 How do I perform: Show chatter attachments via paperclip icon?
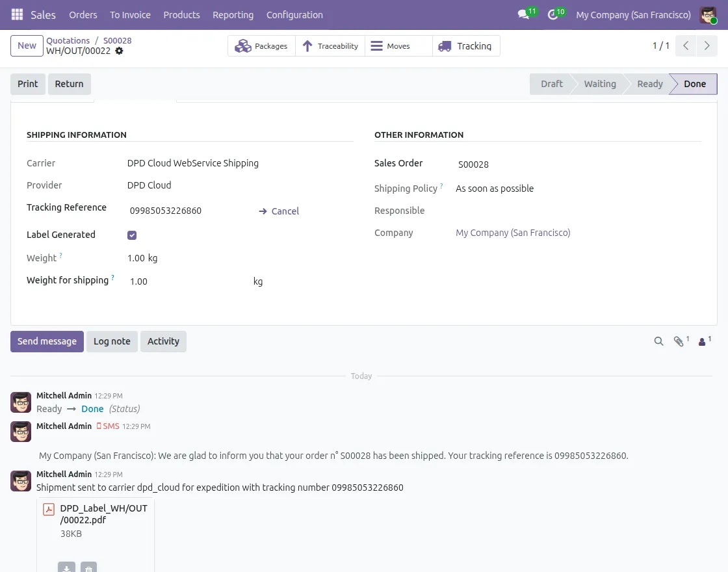(x=679, y=341)
